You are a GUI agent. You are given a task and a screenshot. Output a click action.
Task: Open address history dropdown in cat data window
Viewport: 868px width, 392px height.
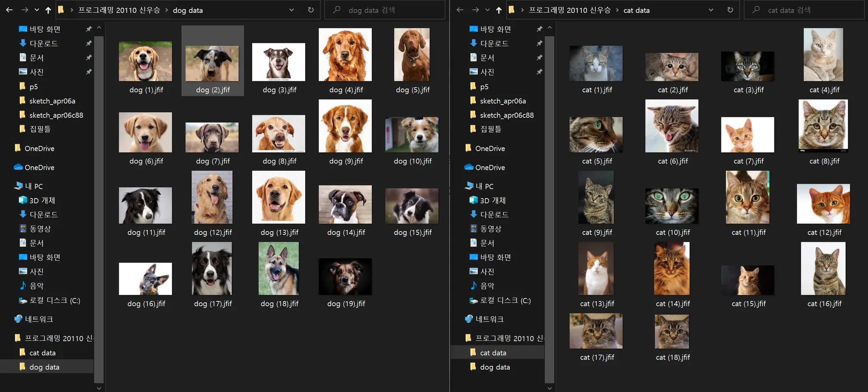tap(711, 10)
